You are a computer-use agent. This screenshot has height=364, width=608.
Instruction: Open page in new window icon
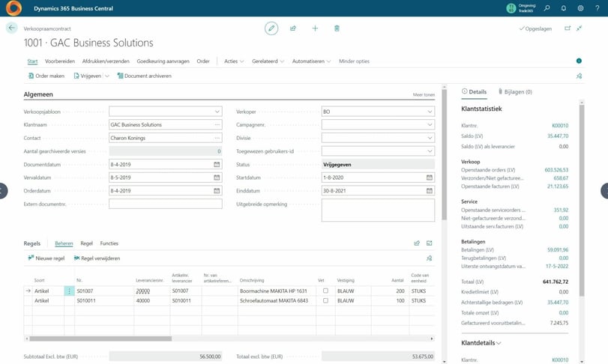pos(568,28)
